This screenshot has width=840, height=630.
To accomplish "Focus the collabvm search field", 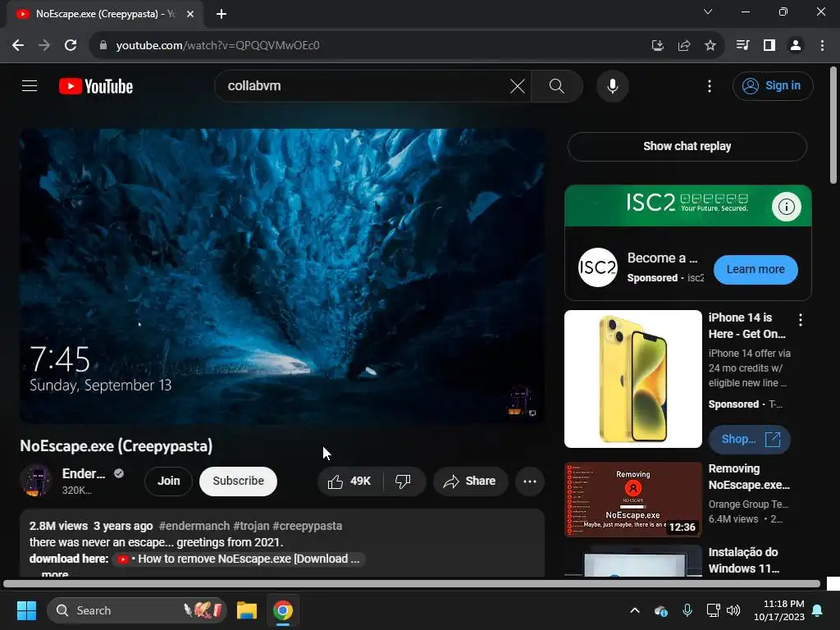I will 364,85.
